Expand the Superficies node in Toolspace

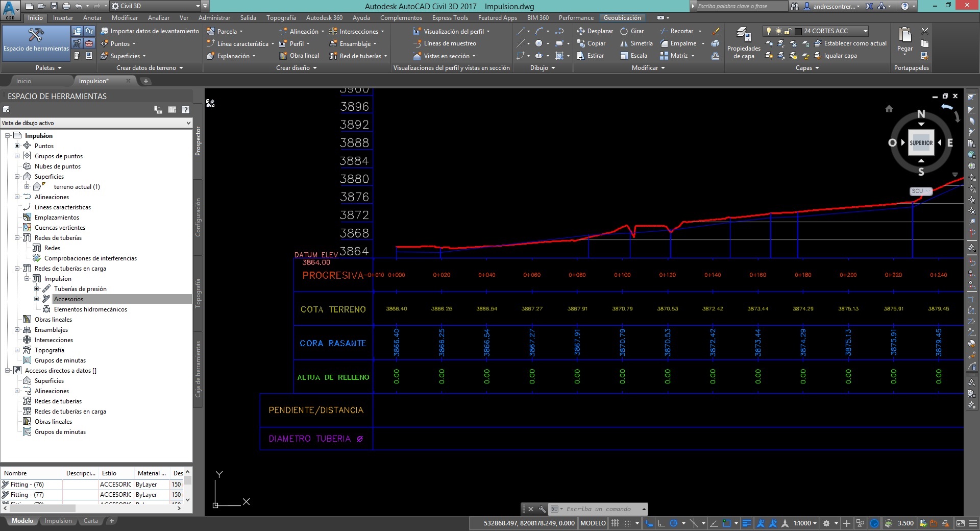tap(17, 176)
